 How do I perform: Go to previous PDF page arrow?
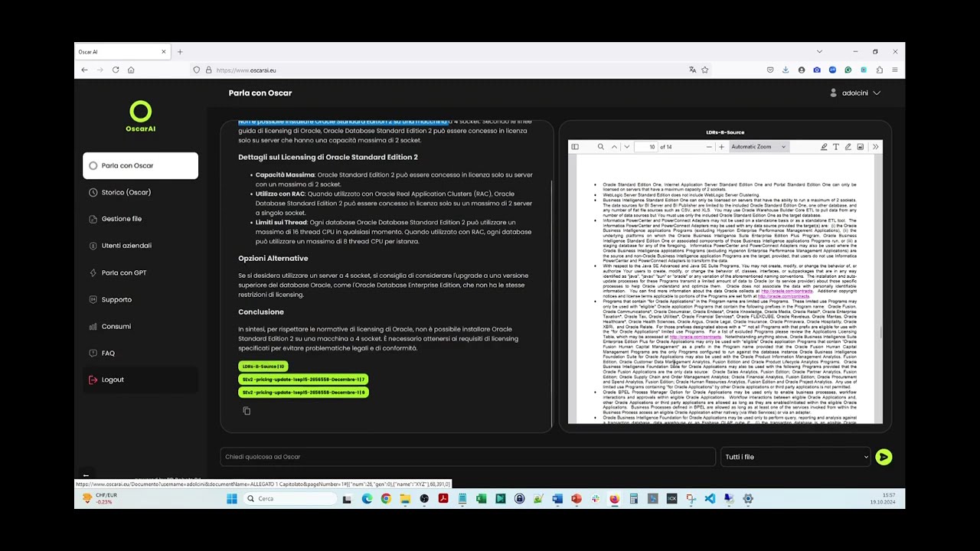coord(615,147)
